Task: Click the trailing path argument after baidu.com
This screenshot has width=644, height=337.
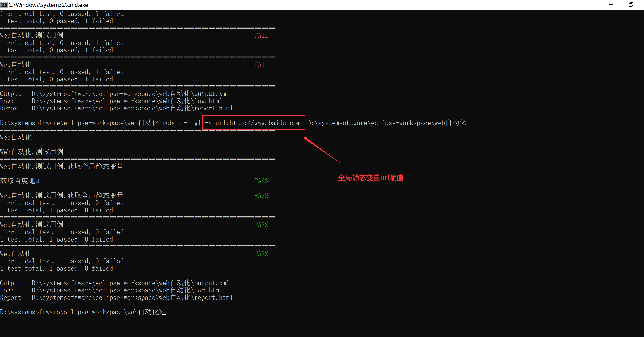Action: pos(386,123)
